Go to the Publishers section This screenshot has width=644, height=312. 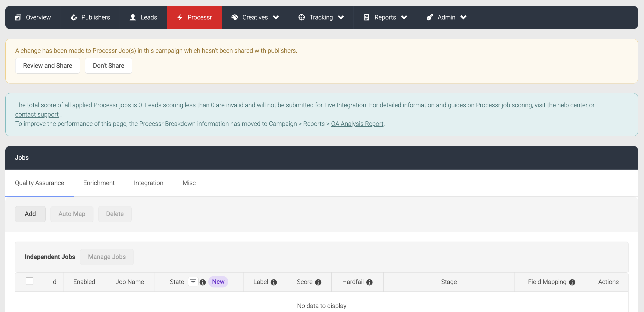coord(90,17)
